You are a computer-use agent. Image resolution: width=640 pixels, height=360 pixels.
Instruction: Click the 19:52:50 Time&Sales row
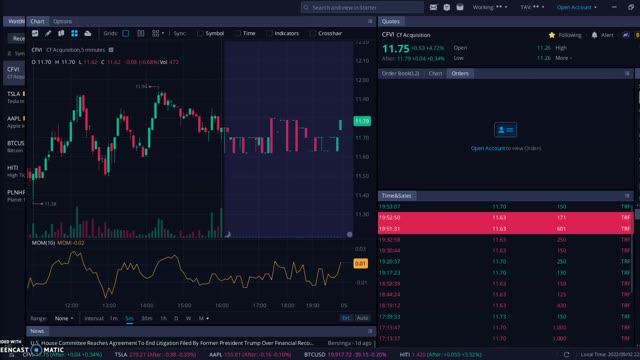506,218
